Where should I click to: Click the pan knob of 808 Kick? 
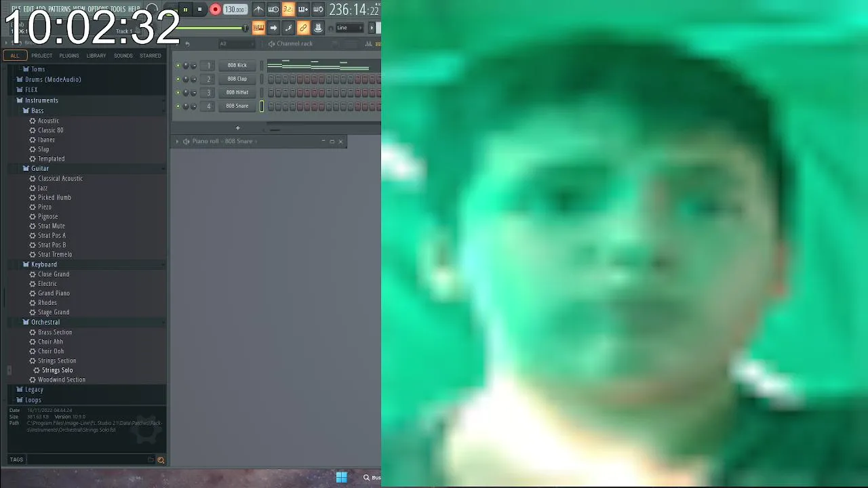(186, 66)
